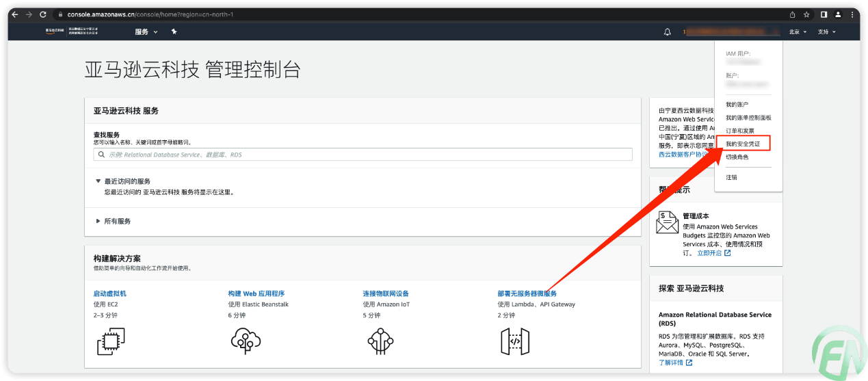Open the Chrome profile avatar icon
Image resolution: width=868 pixels, height=381 pixels.
pos(838,14)
